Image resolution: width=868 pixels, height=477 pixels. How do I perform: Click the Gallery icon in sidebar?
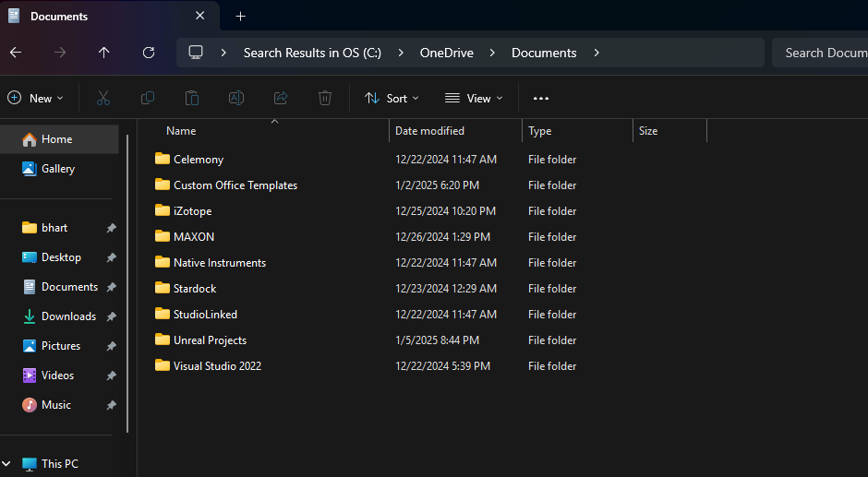coord(30,169)
